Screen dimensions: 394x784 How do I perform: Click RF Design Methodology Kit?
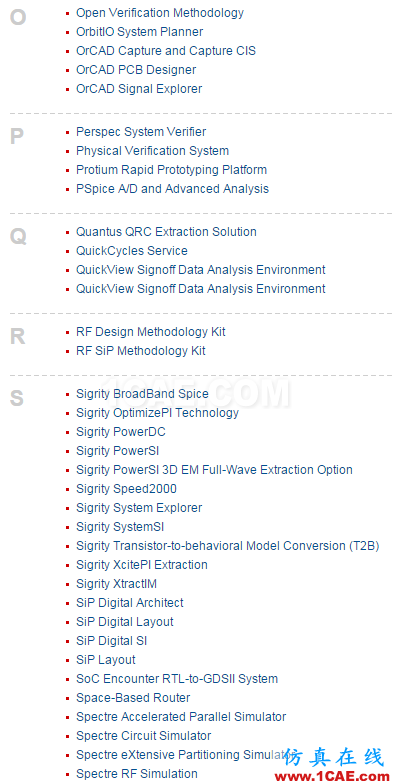150,332
